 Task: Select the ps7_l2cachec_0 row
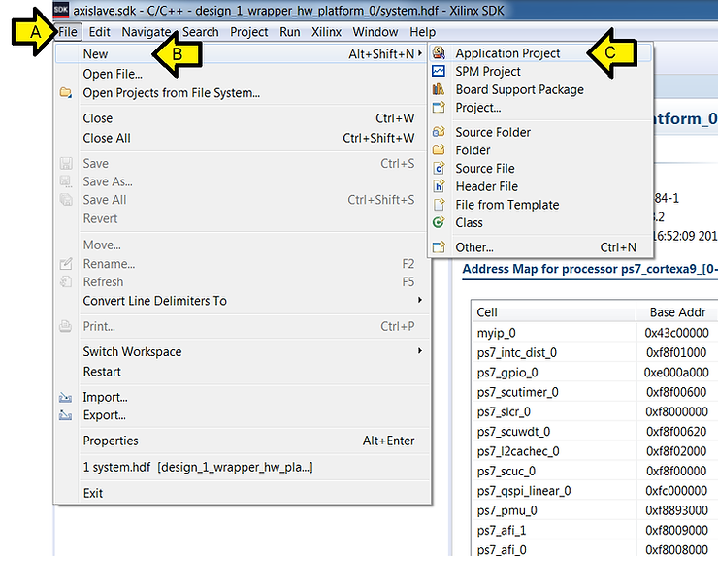coord(595,451)
